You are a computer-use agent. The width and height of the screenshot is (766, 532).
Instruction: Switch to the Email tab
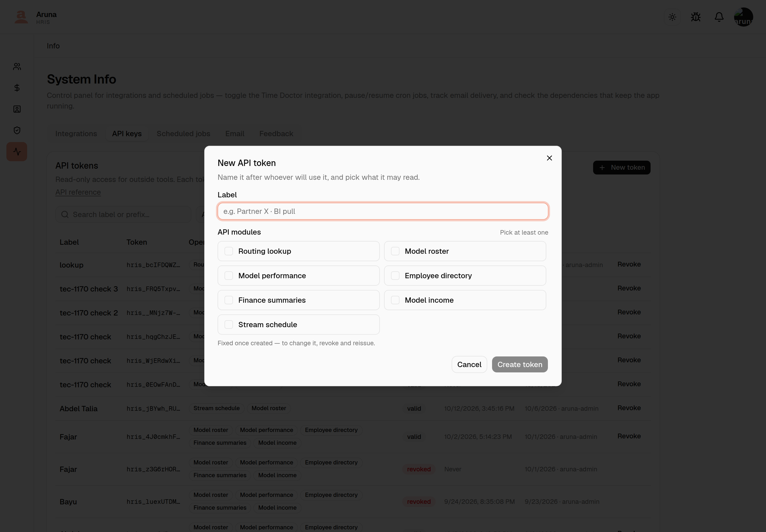point(235,134)
